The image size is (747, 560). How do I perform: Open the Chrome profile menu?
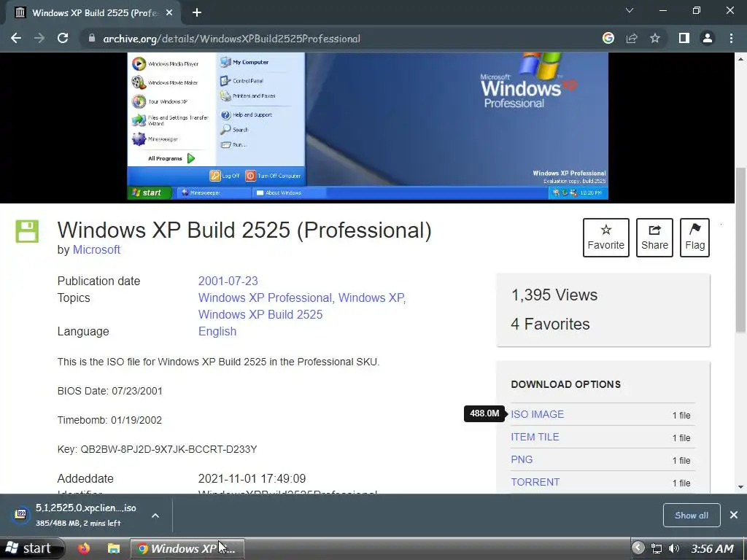click(x=708, y=38)
